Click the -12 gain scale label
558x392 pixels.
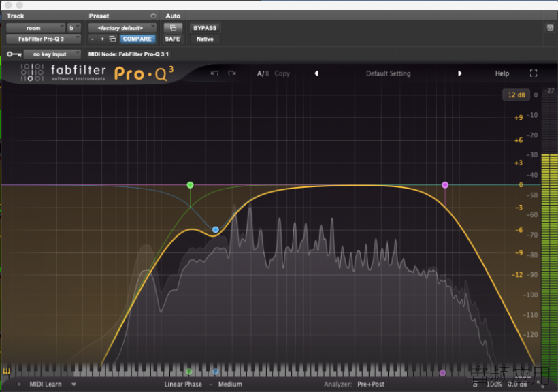click(517, 274)
